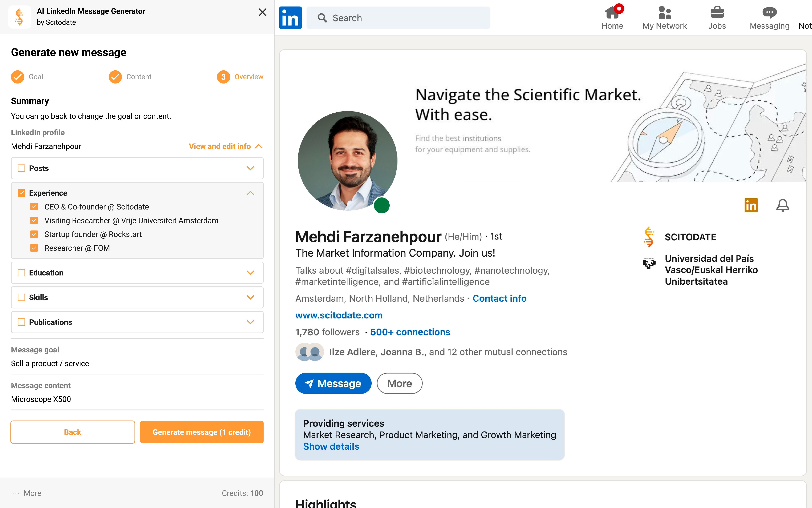Enable the Posts checkbox
Image resolution: width=812 pixels, height=508 pixels.
coord(21,168)
